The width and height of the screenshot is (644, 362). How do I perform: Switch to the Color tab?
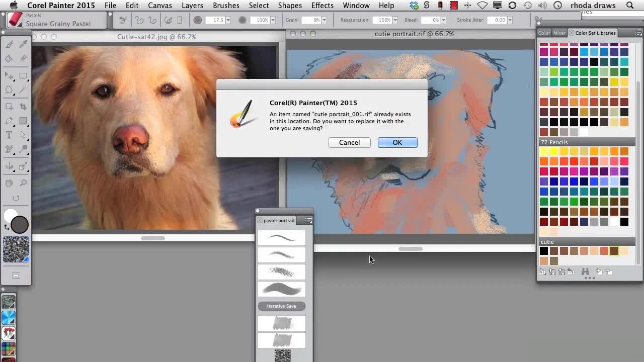click(544, 33)
